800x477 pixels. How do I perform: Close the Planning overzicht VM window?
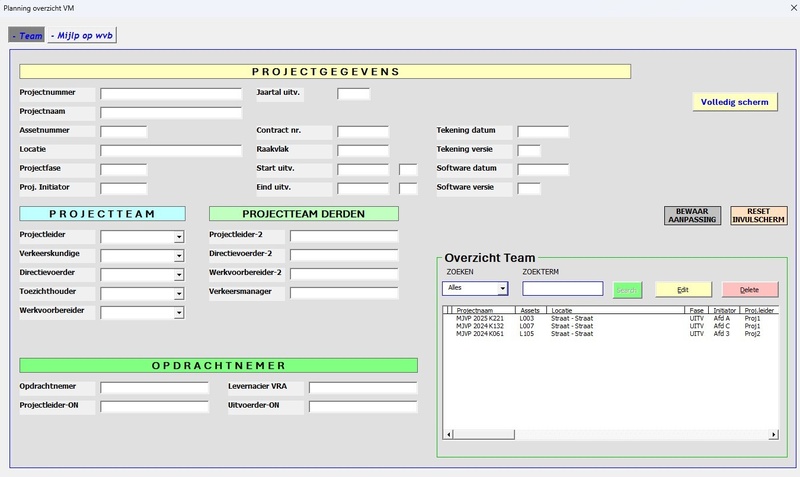[793, 8]
